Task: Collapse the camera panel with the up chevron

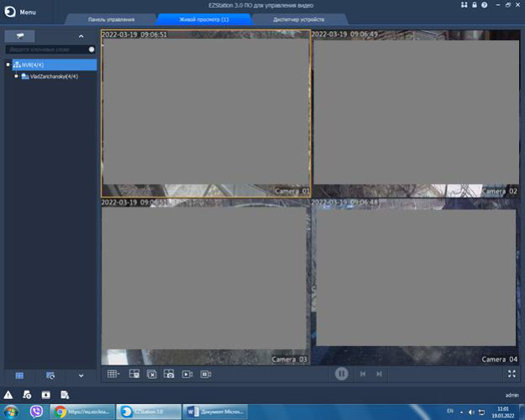Action: [x=81, y=36]
